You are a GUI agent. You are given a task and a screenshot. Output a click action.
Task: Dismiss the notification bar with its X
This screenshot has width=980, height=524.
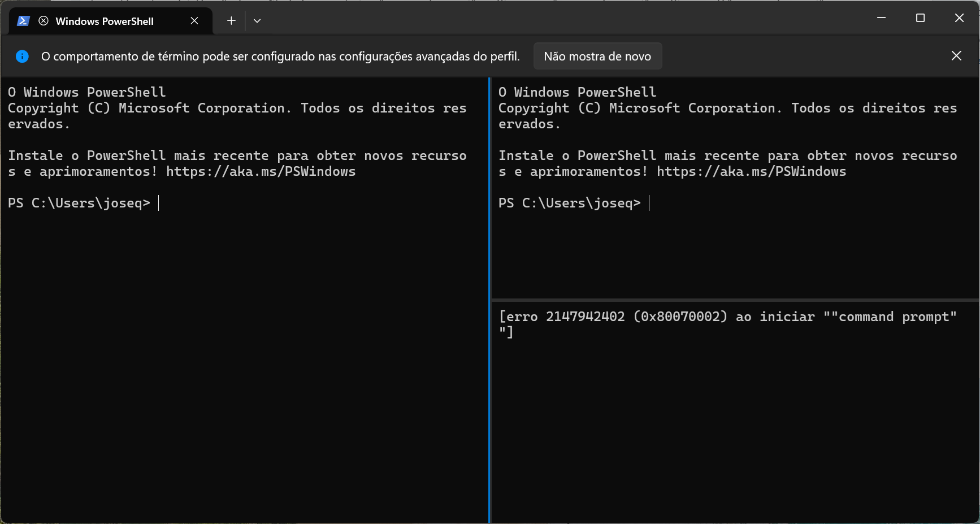click(956, 56)
